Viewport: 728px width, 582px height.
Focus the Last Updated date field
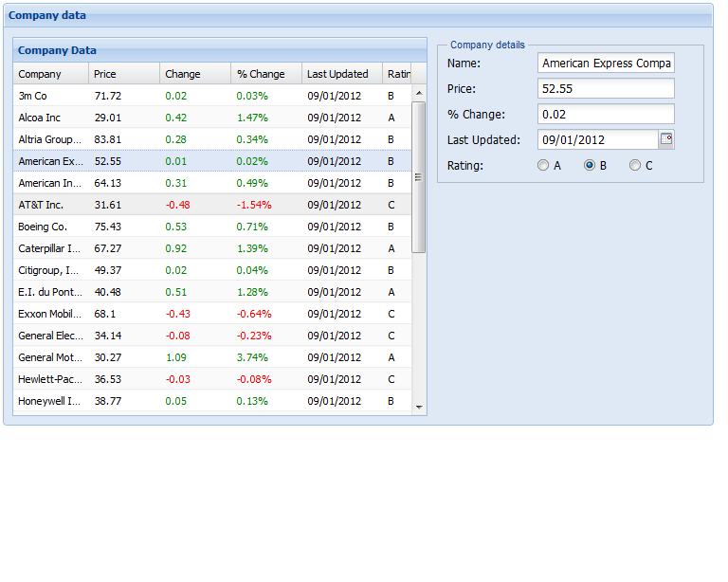coord(598,139)
